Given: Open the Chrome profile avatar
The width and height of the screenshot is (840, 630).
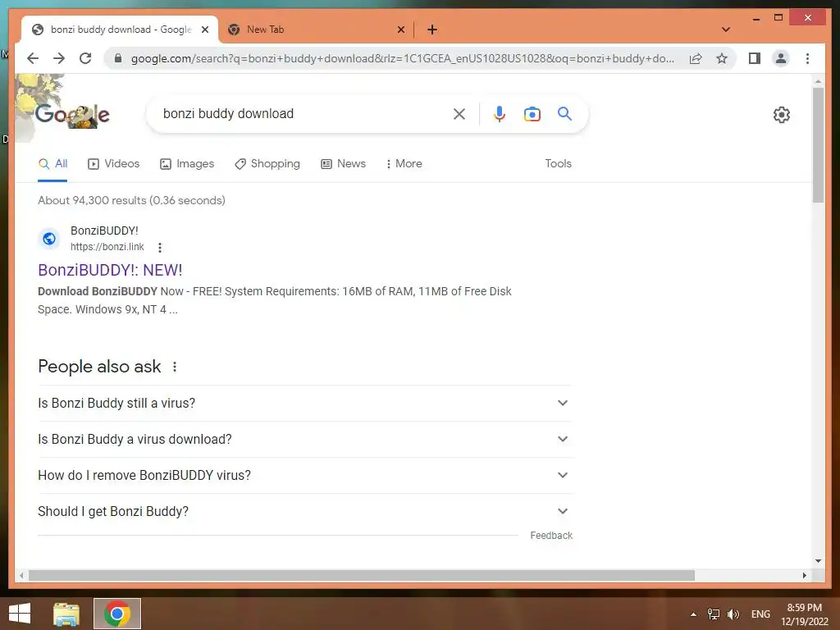Looking at the screenshot, I should [x=781, y=58].
